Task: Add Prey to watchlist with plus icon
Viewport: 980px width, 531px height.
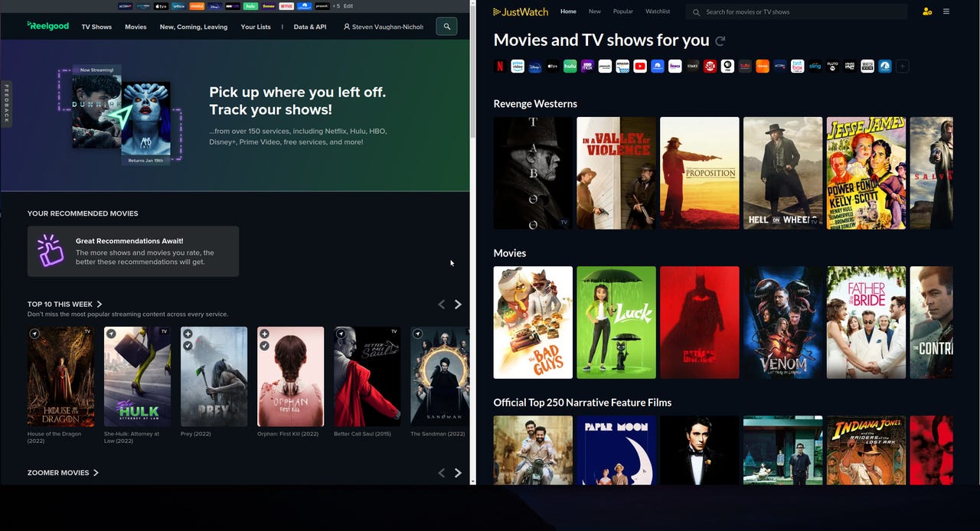Action: [x=188, y=334]
